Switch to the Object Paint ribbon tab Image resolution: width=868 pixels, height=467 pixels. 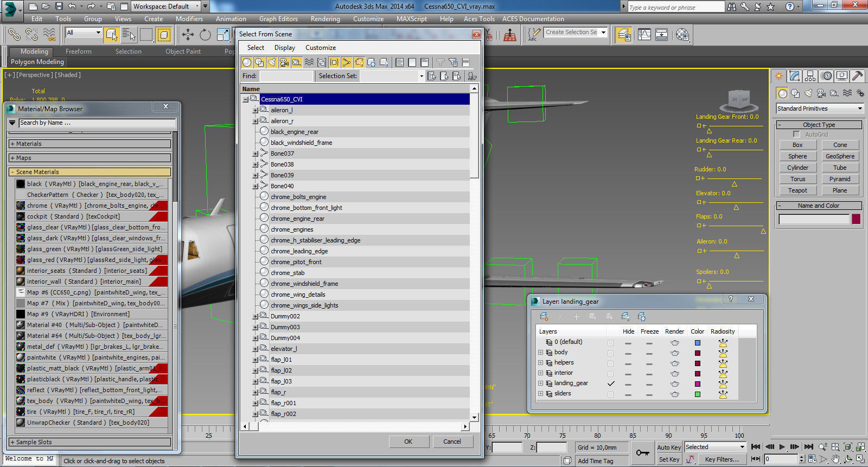[x=183, y=52]
